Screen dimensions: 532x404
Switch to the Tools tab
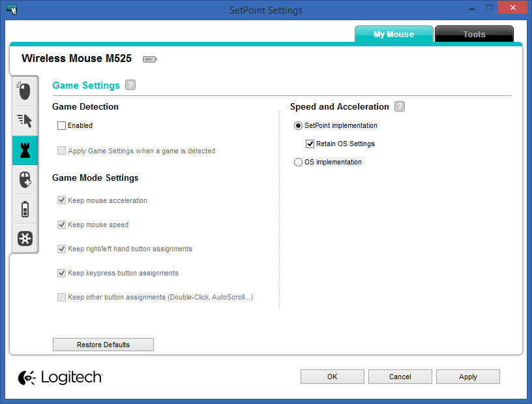point(475,34)
